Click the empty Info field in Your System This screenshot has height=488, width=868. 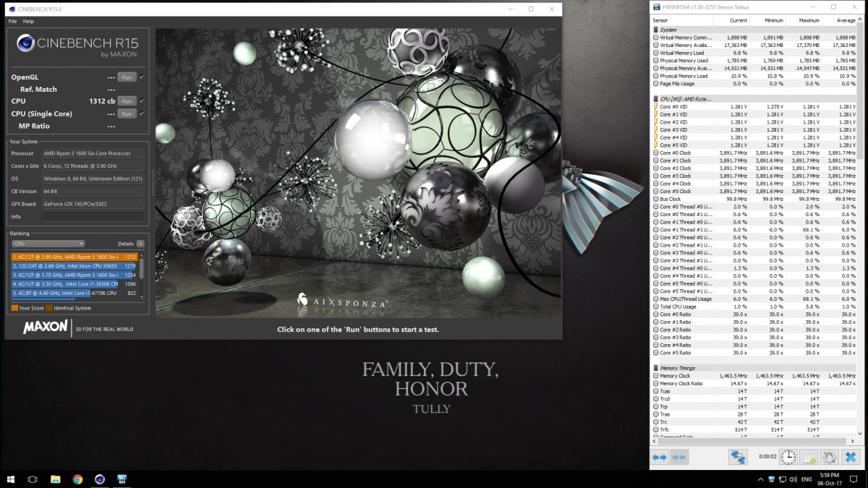tap(93, 216)
